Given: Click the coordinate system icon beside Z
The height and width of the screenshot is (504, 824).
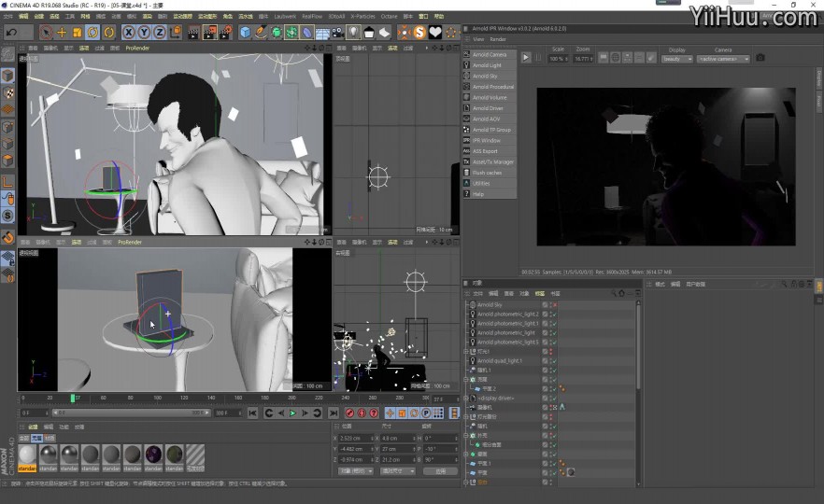Looking at the screenshot, I should click(x=176, y=33).
